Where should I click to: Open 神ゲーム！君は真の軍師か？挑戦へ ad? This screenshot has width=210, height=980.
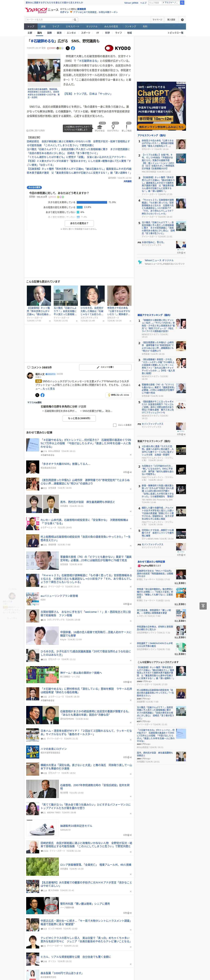pyautogui.click(x=81, y=672)
